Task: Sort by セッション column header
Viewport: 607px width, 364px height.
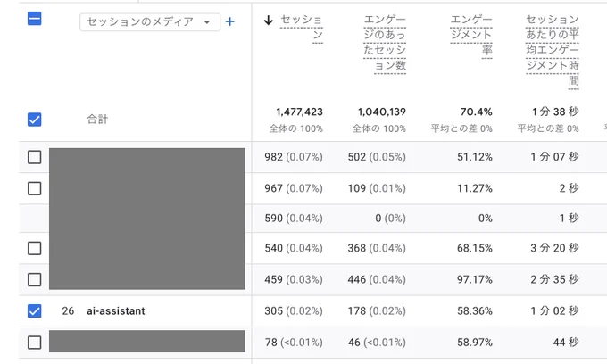Action: pos(301,27)
